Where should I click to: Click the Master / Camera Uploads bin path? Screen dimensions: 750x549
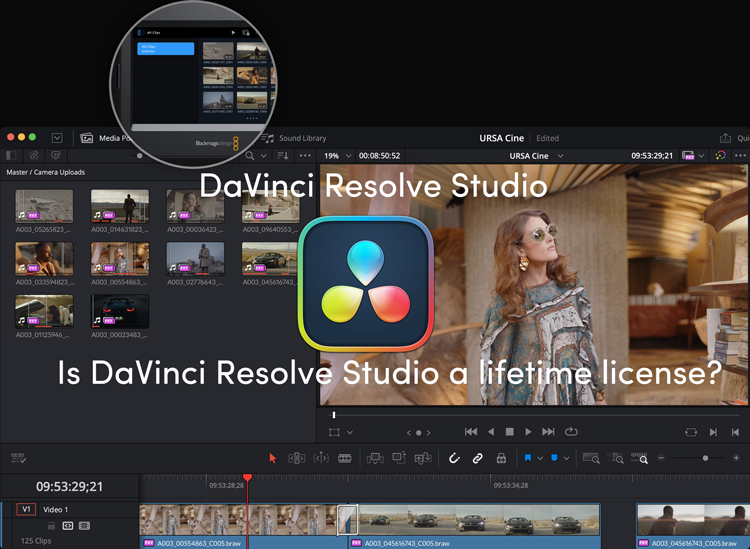point(45,172)
